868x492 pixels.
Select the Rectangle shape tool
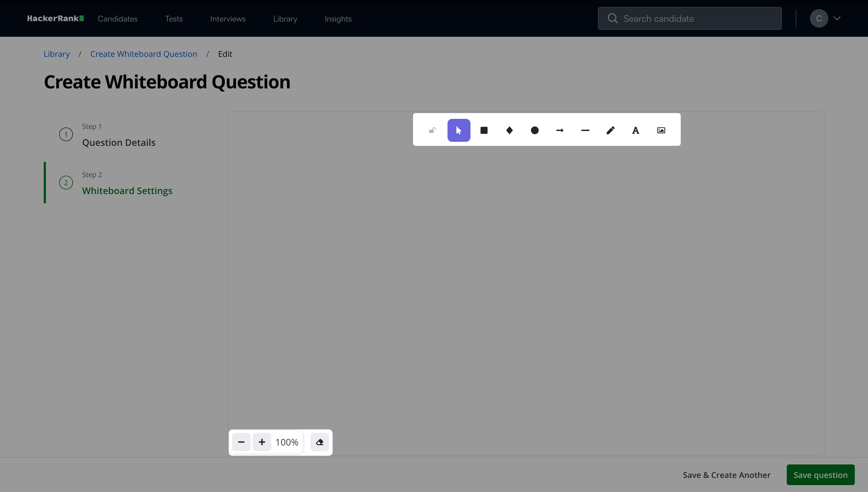coord(484,130)
